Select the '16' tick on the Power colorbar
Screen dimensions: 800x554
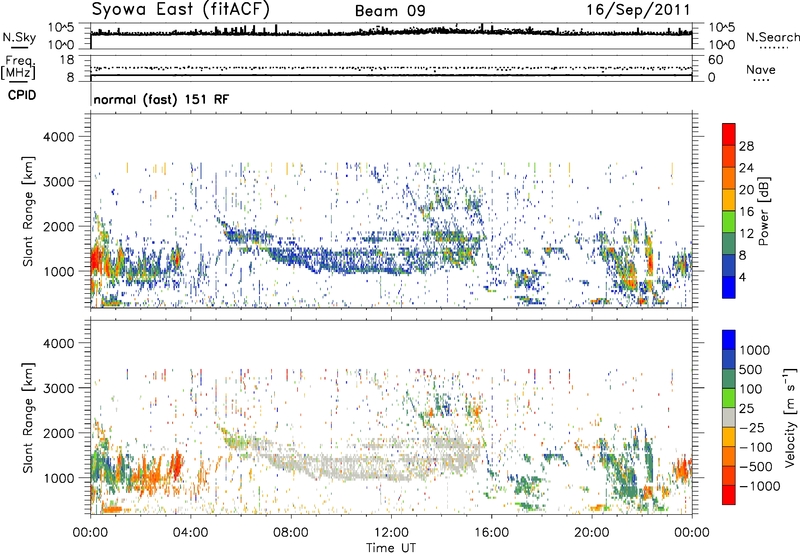coord(746,212)
